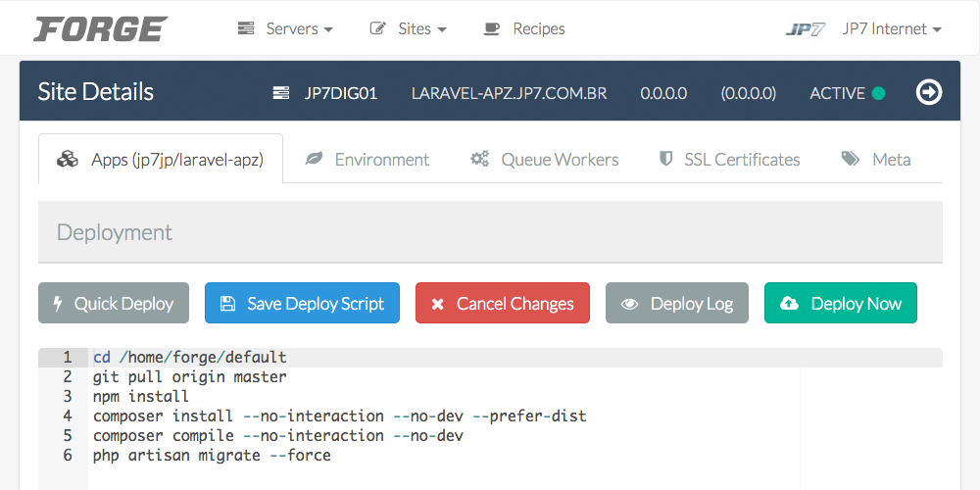Open the JP7DIG01 server link
The height and width of the screenshot is (490, 980).
(341, 93)
